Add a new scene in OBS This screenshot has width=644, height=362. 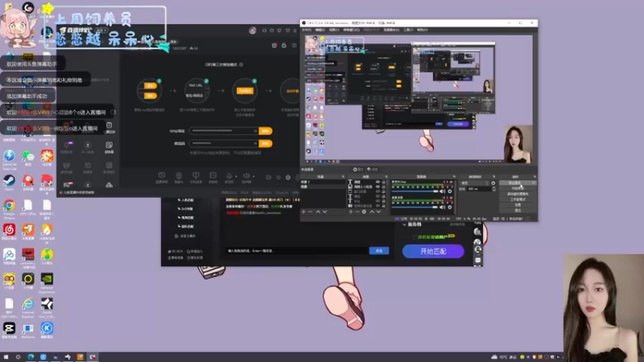point(303,212)
